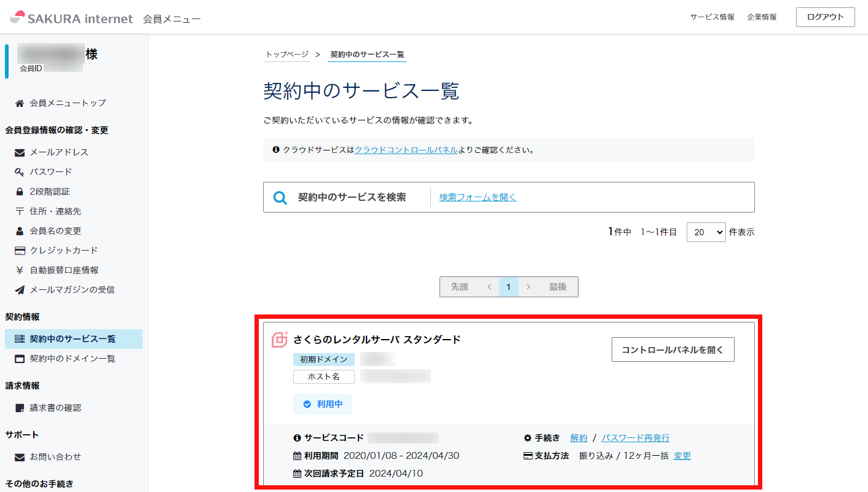The image size is (868, 492).
Task: Click the ホスト名 label tag
Action: click(324, 377)
